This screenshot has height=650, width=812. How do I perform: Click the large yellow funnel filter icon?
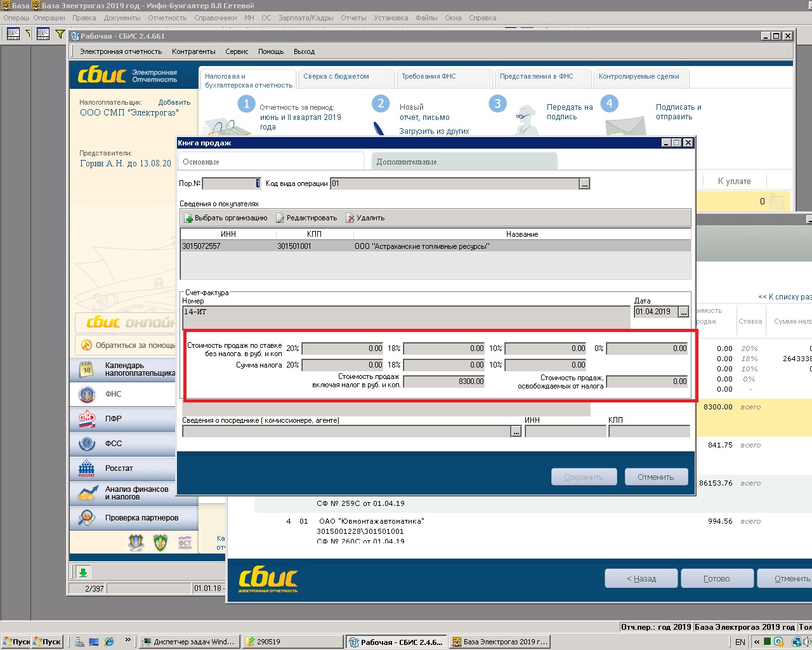click(x=60, y=34)
